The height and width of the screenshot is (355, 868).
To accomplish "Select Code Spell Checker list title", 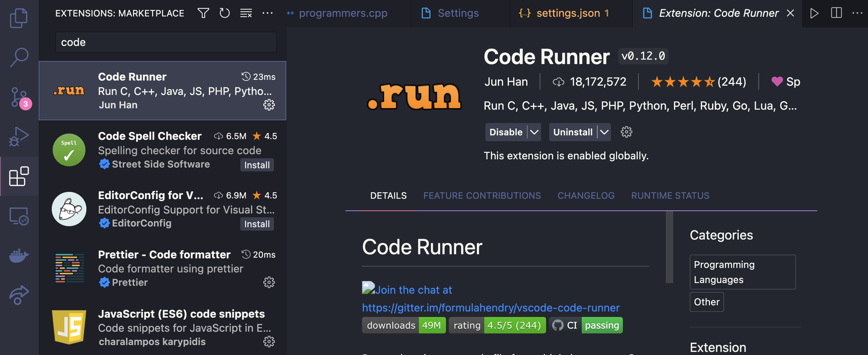I will point(150,136).
